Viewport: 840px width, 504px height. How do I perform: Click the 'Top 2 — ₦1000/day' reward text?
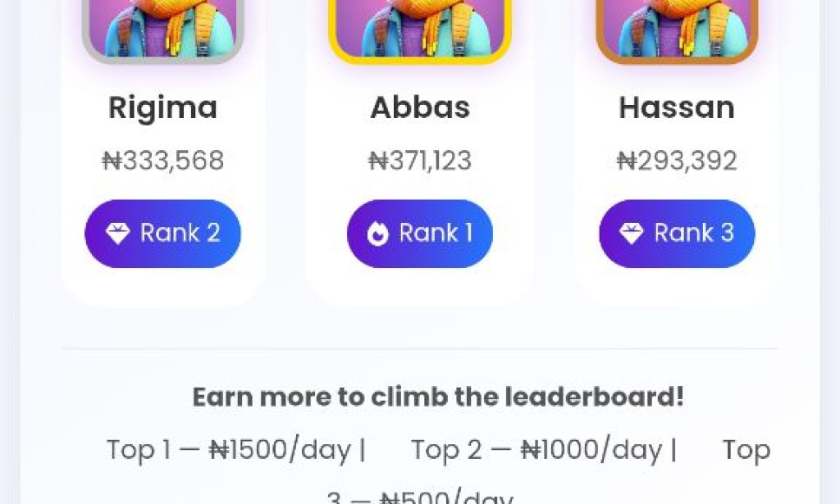(541, 449)
